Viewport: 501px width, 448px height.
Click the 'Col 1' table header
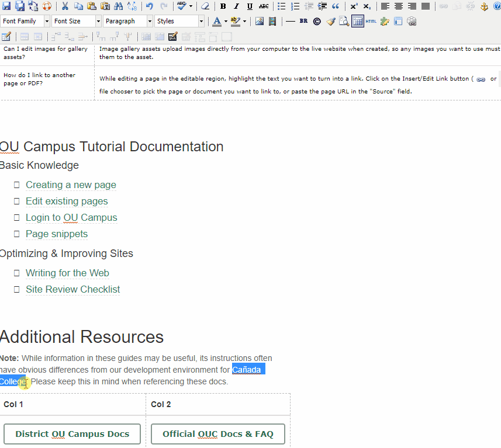tap(13, 404)
